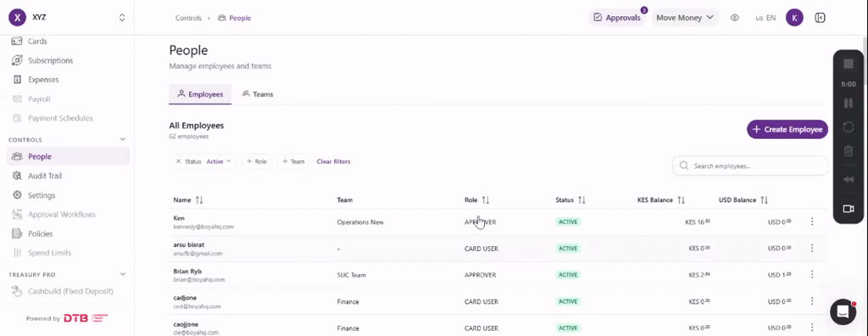The image size is (868, 336).
Task: Switch to the Teams tab
Action: pyautogui.click(x=258, y=94)
